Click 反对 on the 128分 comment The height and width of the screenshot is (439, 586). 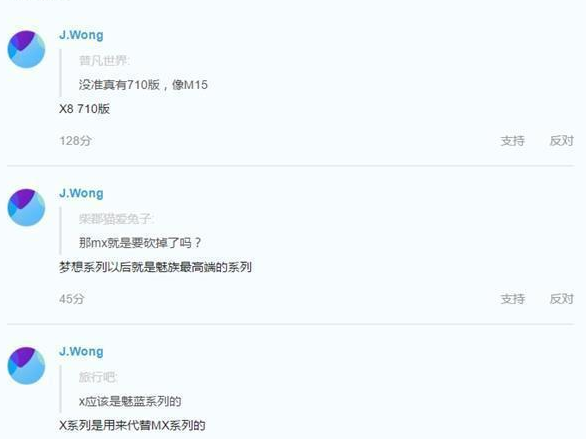pyautogui.click(x=561, y=141)
